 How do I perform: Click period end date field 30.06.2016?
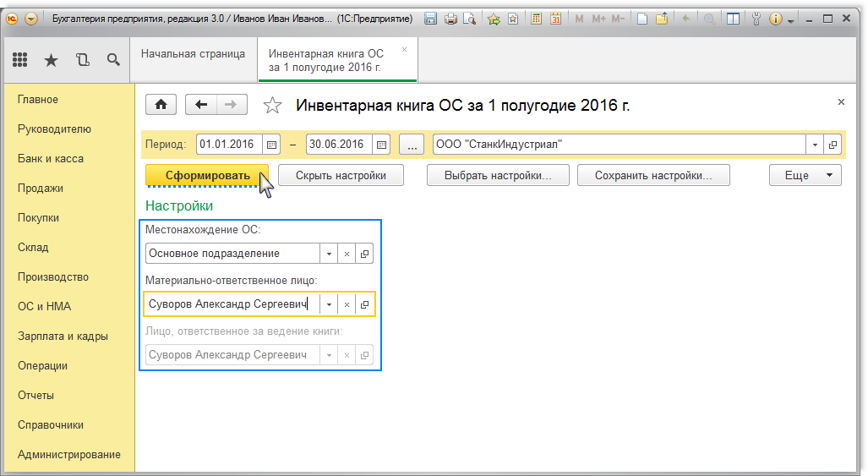pyautogui.click(x=339, y=145)
